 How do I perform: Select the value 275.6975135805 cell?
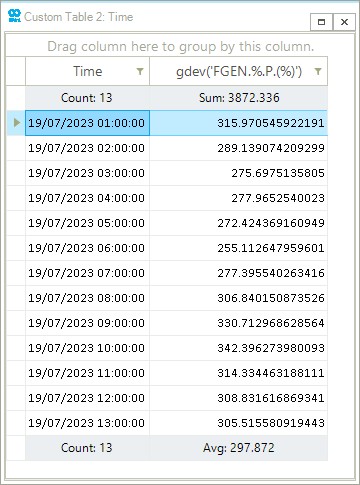[x=239, y=173]
